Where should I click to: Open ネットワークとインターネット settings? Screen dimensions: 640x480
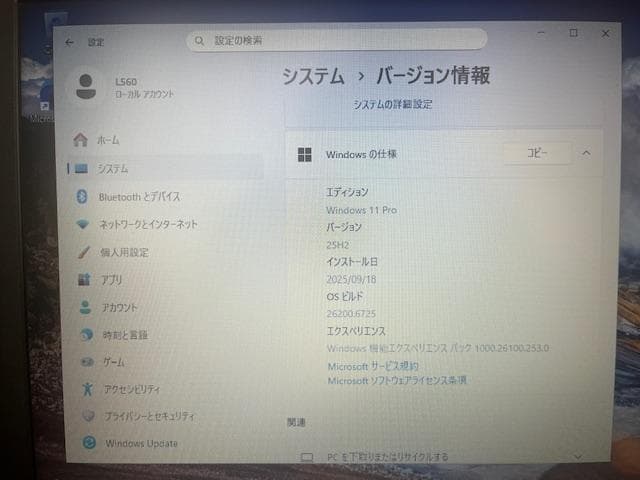(149, 224)
